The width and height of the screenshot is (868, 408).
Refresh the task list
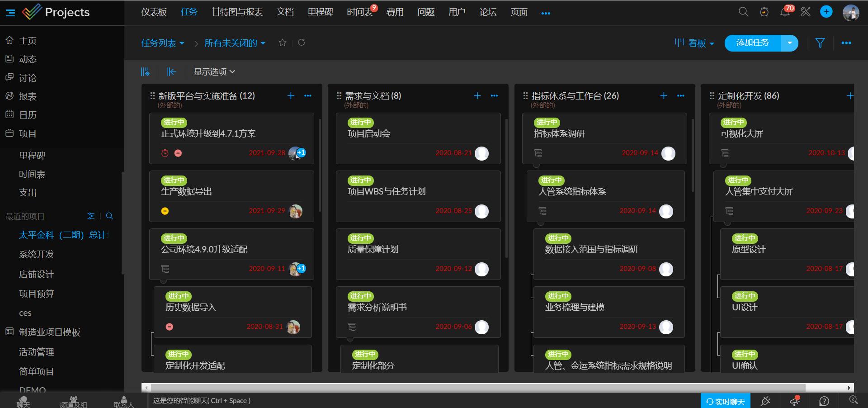pos(302,43)
